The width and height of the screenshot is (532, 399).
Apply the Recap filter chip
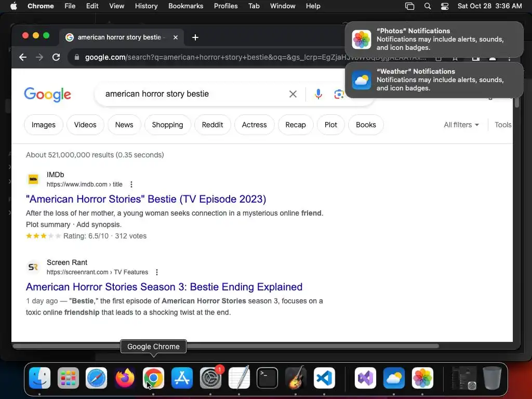click(x=296, y=125)
